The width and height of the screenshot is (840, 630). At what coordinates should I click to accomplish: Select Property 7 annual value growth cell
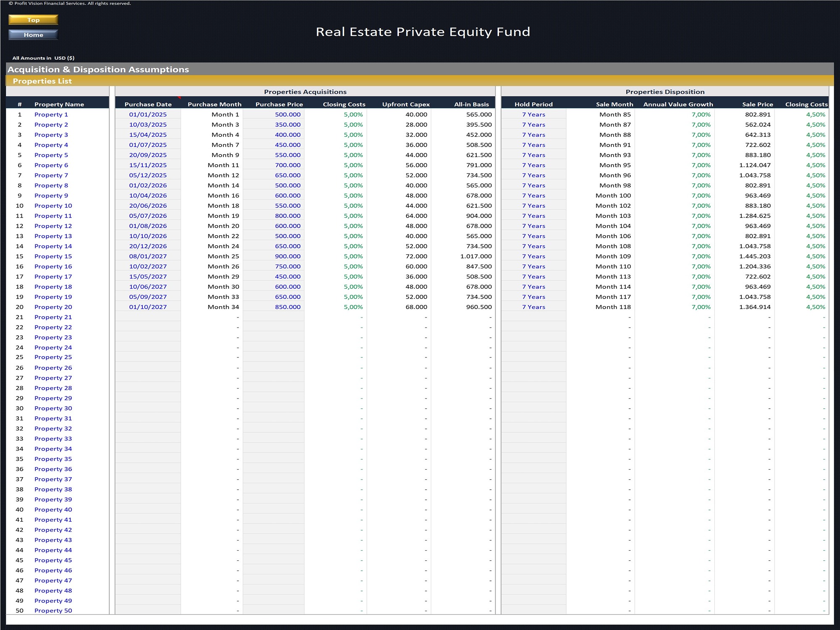[701, 175]
